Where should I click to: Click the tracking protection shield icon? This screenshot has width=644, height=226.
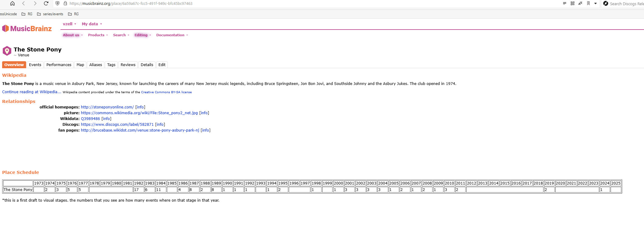coord(57,3)
